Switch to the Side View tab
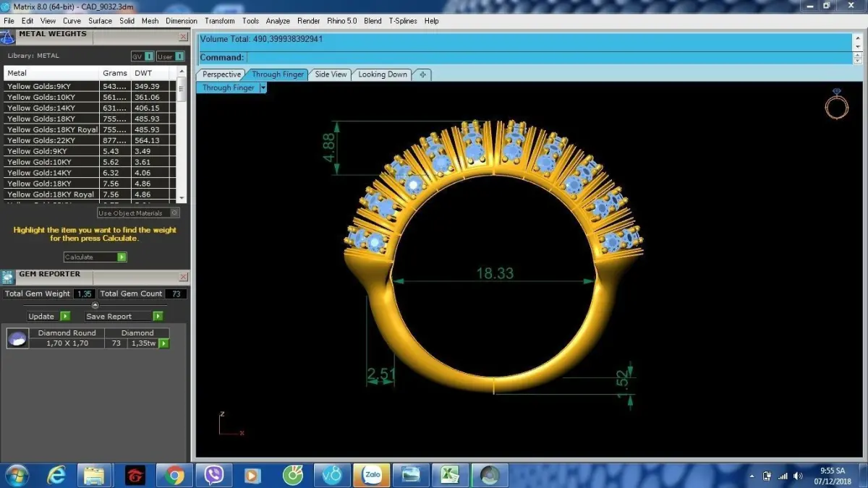Image resolution: width=868 pixels, height=488 pixels. pos(331,74)
